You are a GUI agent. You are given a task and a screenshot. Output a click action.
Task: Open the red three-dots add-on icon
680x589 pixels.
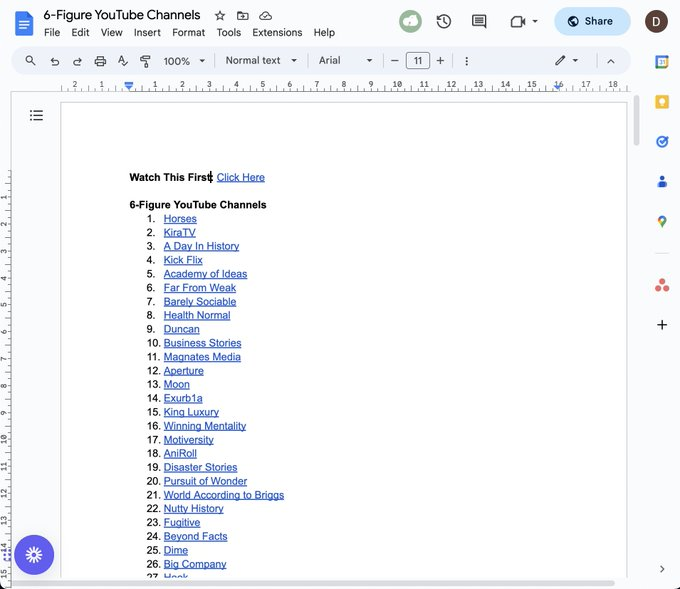[662, 285]
